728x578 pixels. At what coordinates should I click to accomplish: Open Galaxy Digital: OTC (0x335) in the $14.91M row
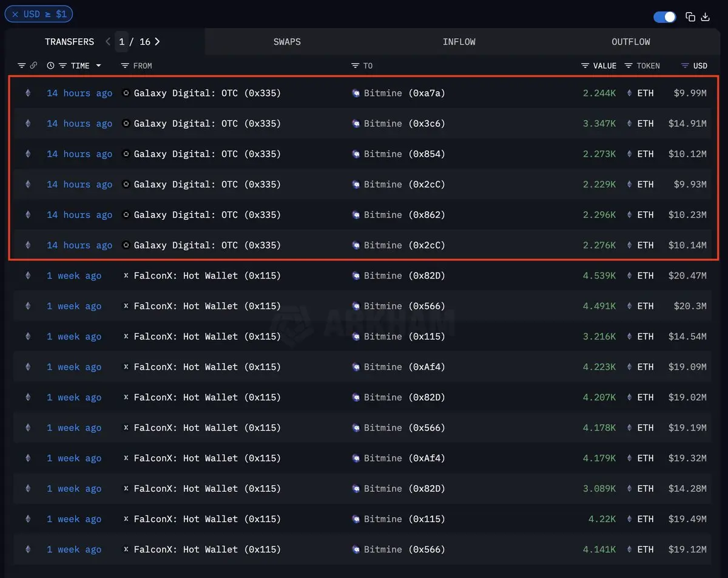(207, 123)
